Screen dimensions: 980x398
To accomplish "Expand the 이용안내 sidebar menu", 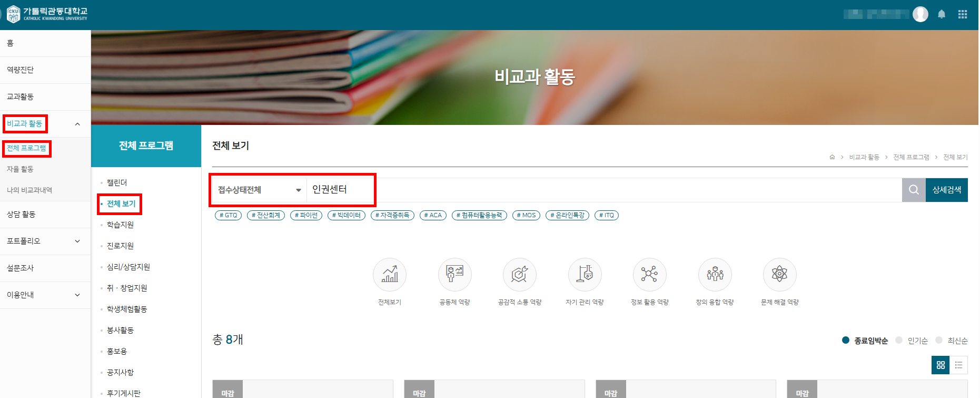I will point(77,295).
